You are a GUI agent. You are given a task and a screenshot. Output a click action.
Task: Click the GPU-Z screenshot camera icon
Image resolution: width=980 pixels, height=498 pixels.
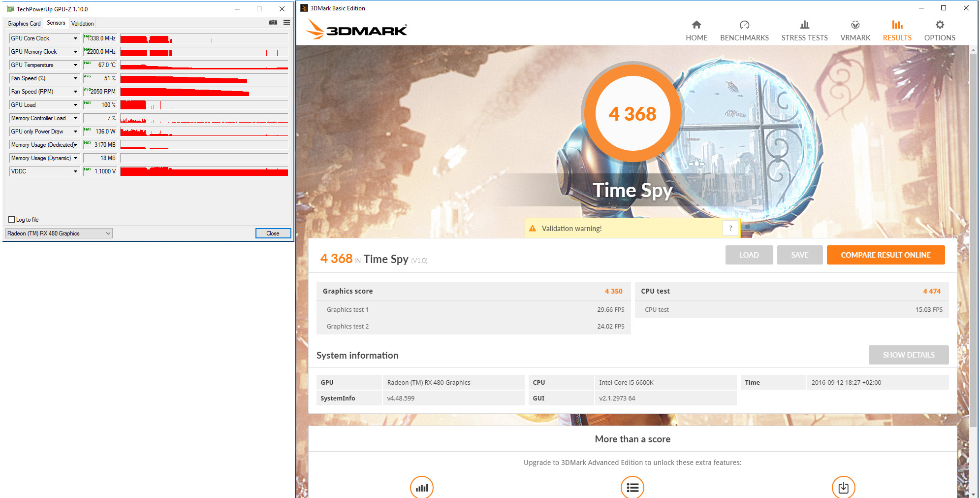[273, 23]
